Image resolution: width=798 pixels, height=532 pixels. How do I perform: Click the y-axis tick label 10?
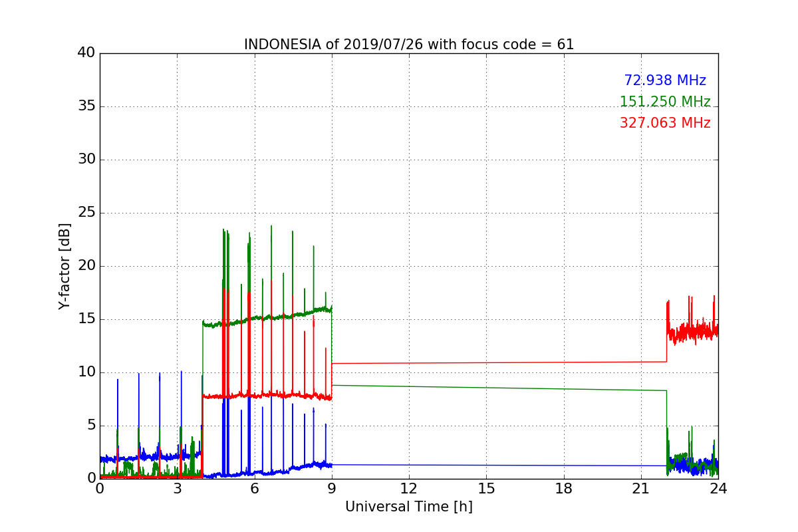(86, 372)
